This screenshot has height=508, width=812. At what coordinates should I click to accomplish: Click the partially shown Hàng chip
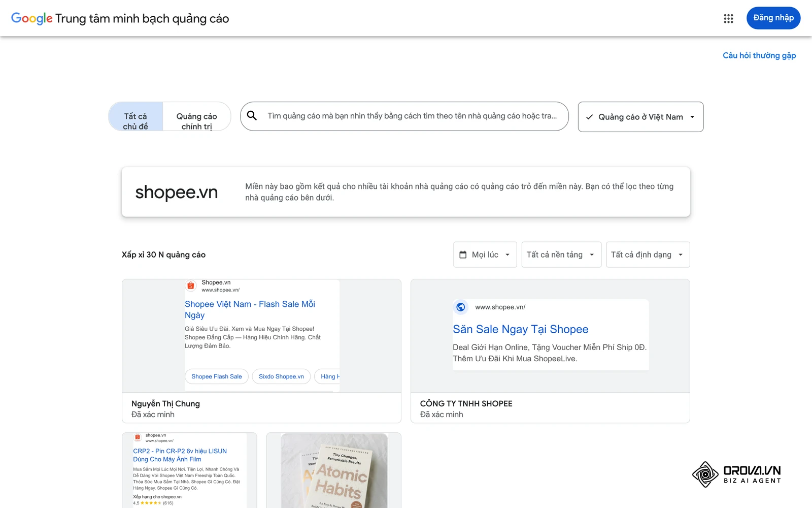tap(327, 376)
